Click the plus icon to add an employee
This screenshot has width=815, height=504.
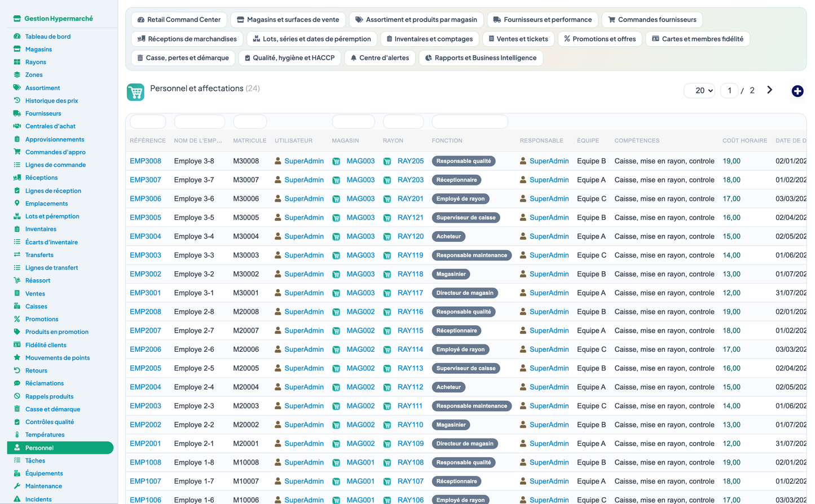(x=797, y=91)
